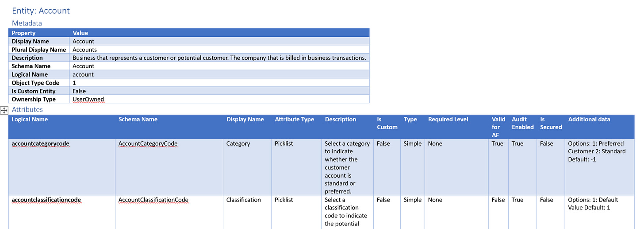Click the 'Metadata' heading
644x229 pixels.
coord(27,23)
